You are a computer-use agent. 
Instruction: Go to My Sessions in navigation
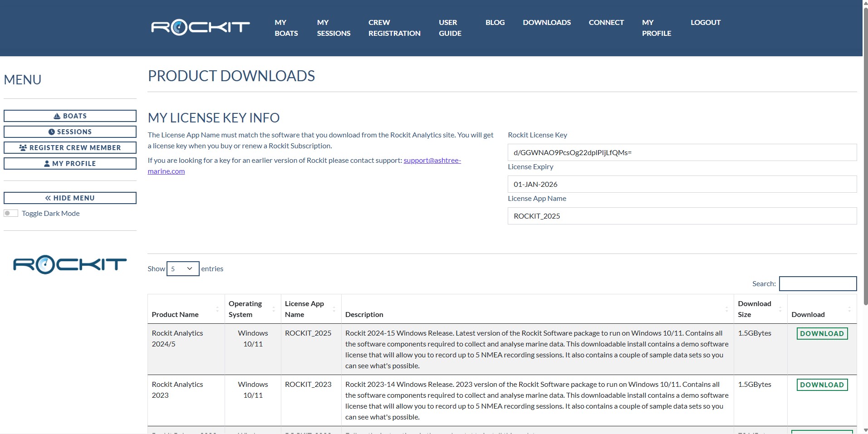point(333,28)
